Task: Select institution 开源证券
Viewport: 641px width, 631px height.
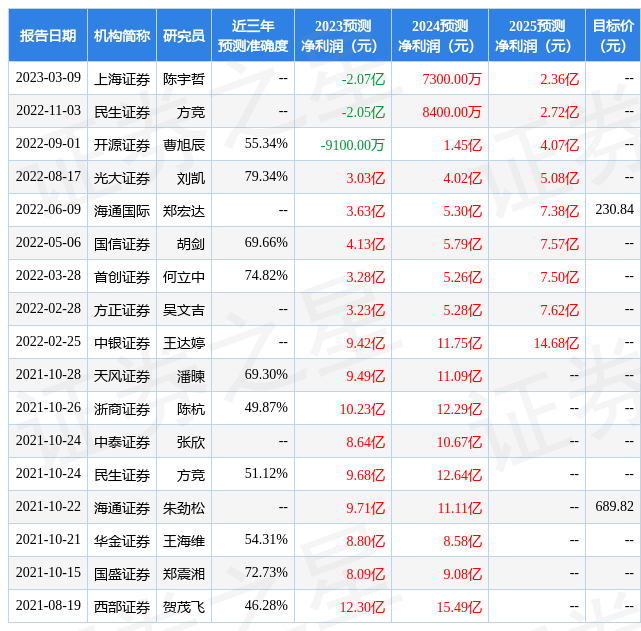Action: click(122, 145)
